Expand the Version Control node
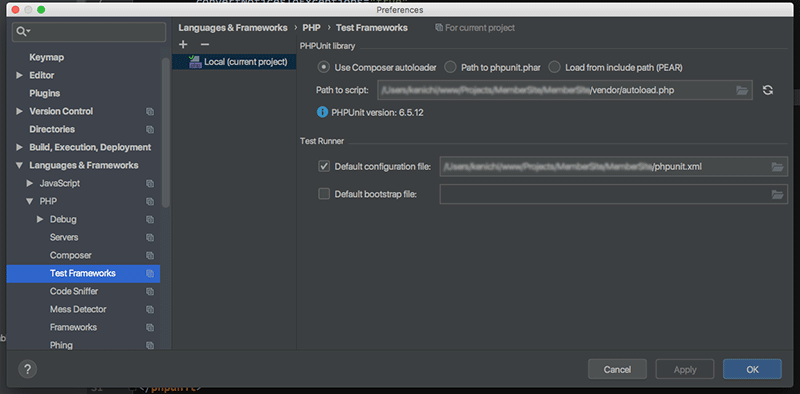Screen dimensions: 800x394 point(19,111)
